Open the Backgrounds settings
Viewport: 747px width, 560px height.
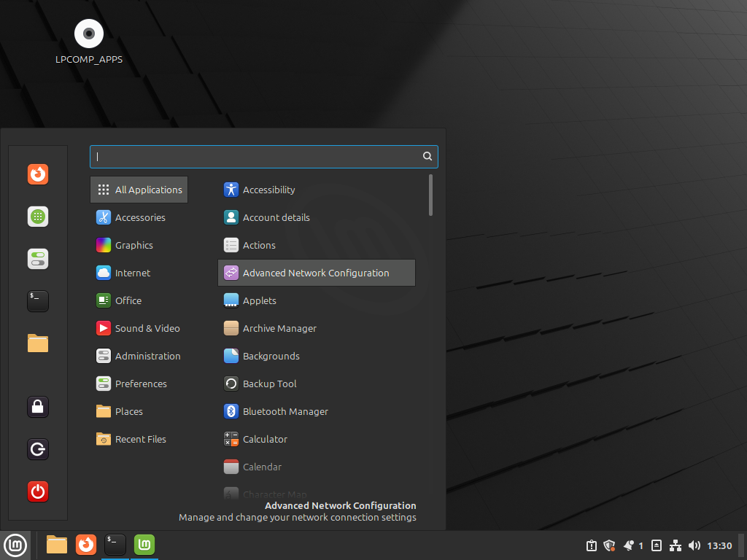(x=317, y=356)
